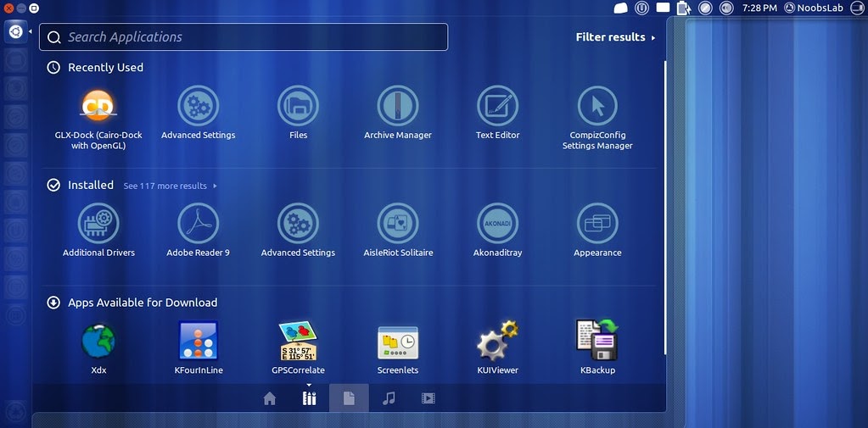Switch to the Video lens

point(428,398)
